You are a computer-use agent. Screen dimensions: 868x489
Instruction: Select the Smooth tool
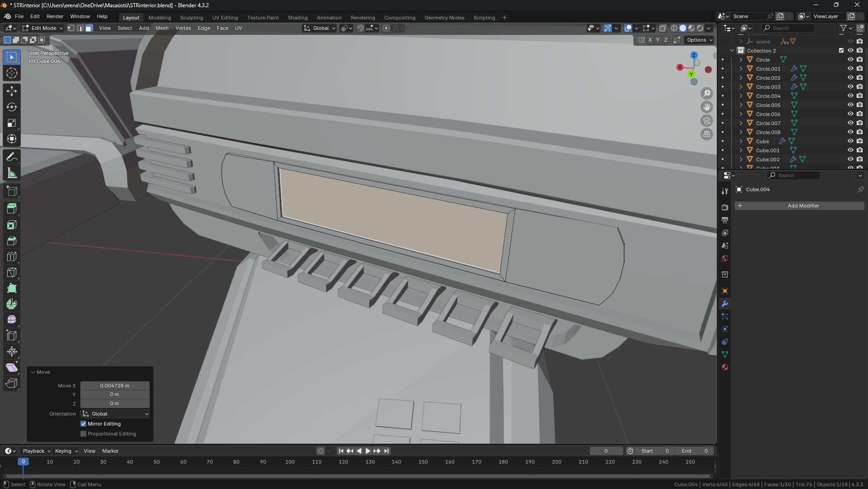click(12, 320)
